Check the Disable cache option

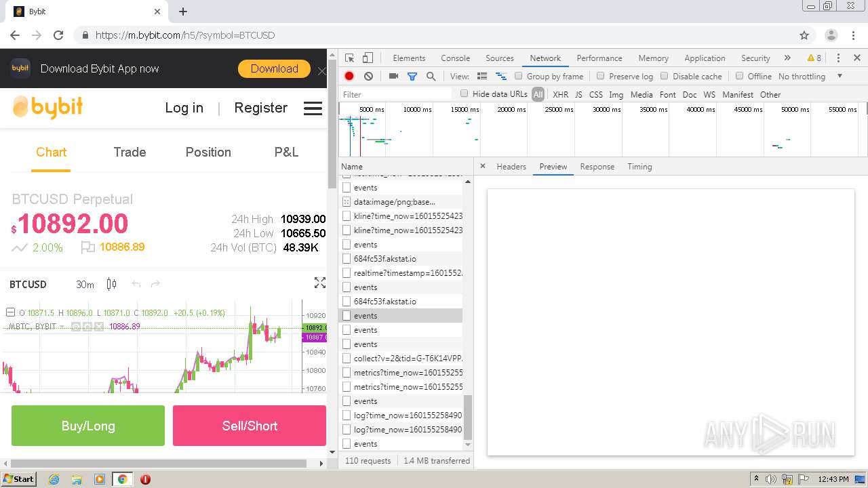(x=665, y=76)
